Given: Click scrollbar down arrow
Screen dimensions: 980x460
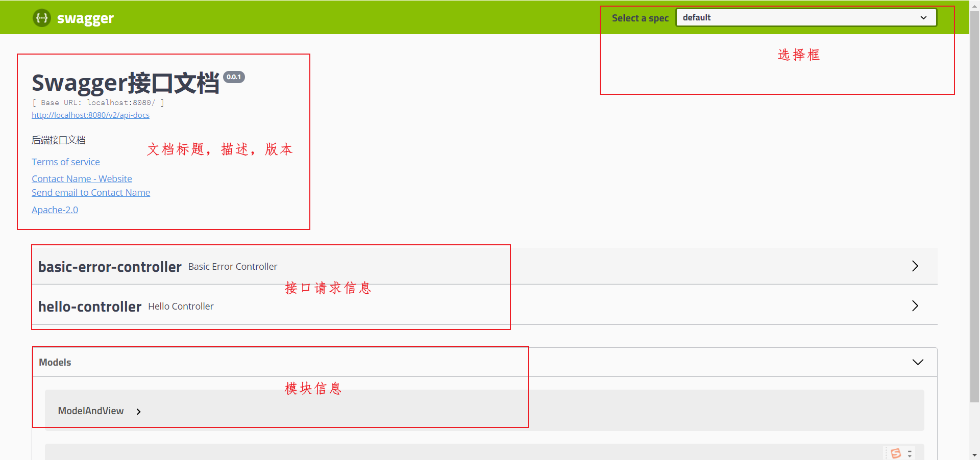Looking at the screenshot, I should point(974,455).
